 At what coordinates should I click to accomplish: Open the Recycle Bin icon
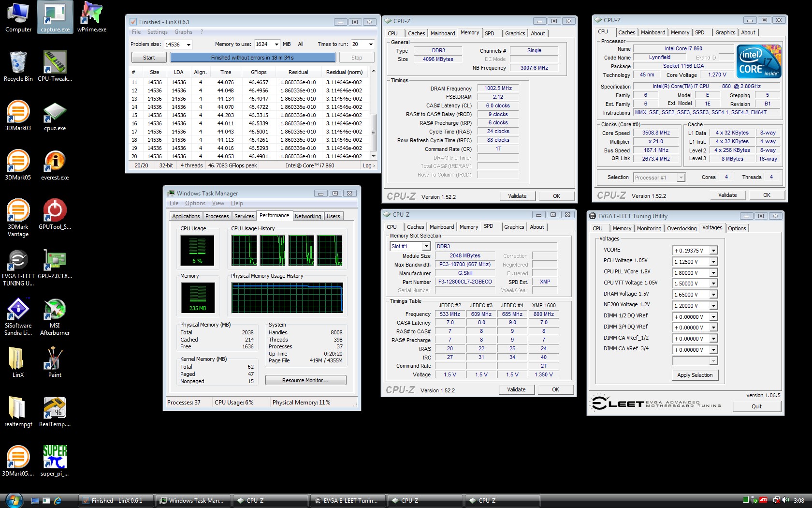(18, 67)
